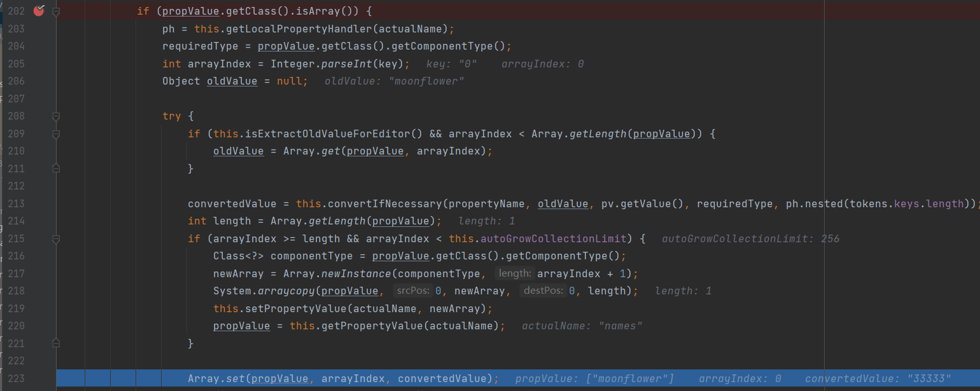Click the inline value convertedValue: "33333"

tap(878, 378)
